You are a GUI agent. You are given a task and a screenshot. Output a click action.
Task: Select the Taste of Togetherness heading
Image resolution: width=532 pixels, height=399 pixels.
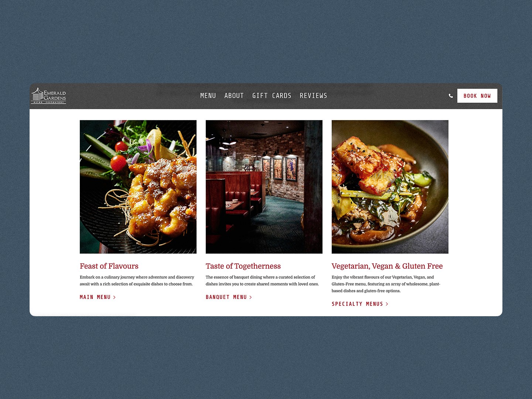click(x=243, y=266)
